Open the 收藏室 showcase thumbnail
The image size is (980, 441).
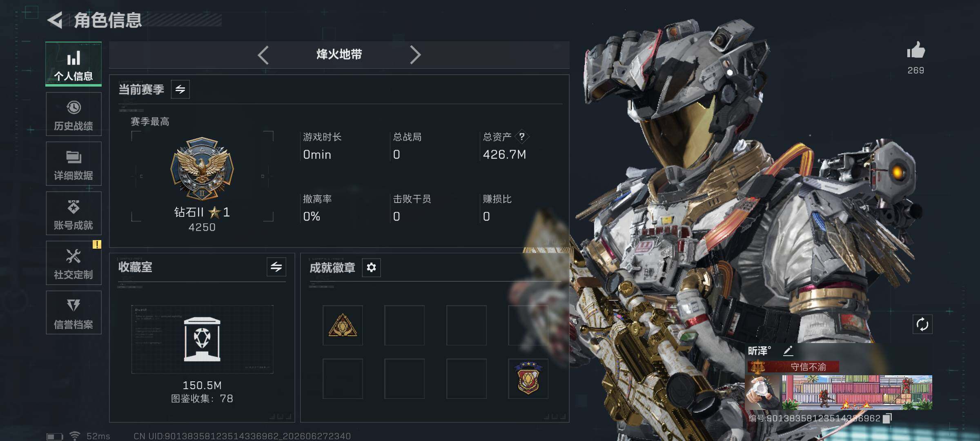coord(202,339)
